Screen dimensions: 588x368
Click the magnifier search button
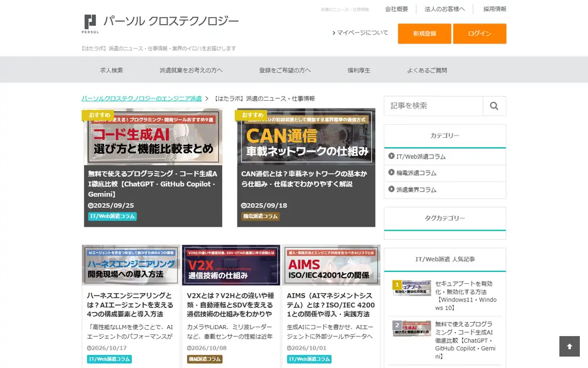pos(495,106)
